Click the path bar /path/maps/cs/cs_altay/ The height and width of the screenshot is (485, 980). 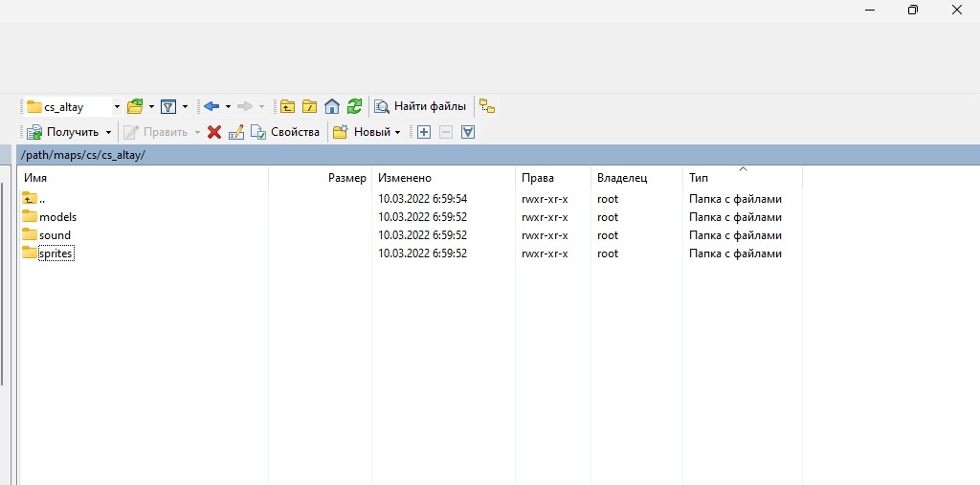[x=83, y=155]
